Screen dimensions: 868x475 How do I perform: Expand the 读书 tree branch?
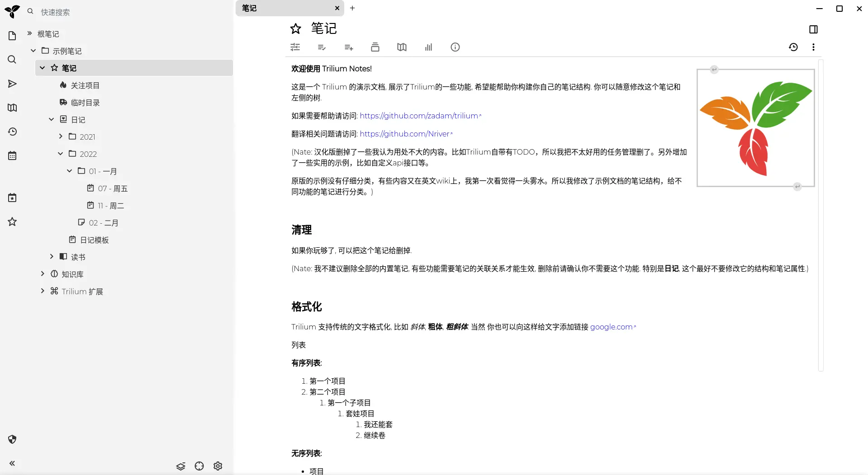point(51,256)
